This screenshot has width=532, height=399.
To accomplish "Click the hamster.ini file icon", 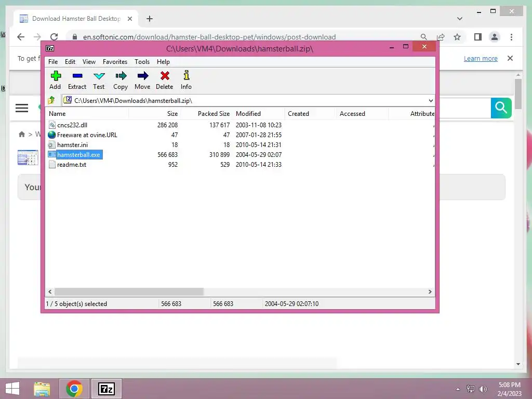I will 52,145.
